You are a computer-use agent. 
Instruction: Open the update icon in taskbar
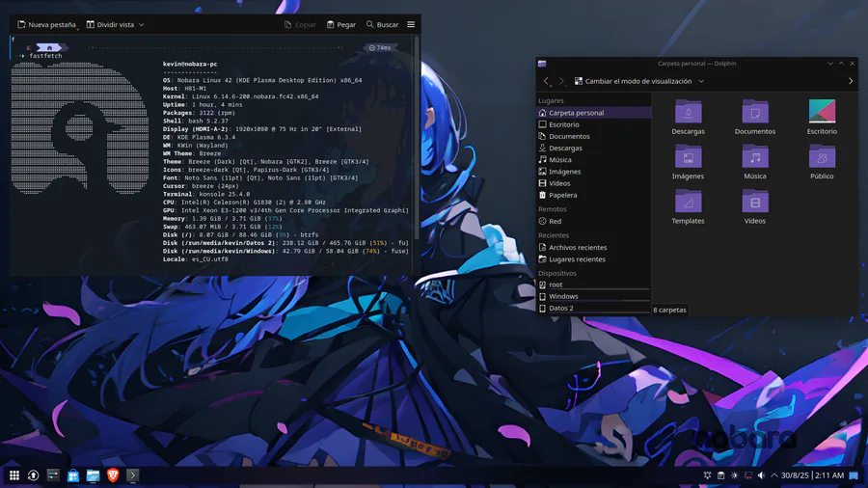[x=33, y=475]
